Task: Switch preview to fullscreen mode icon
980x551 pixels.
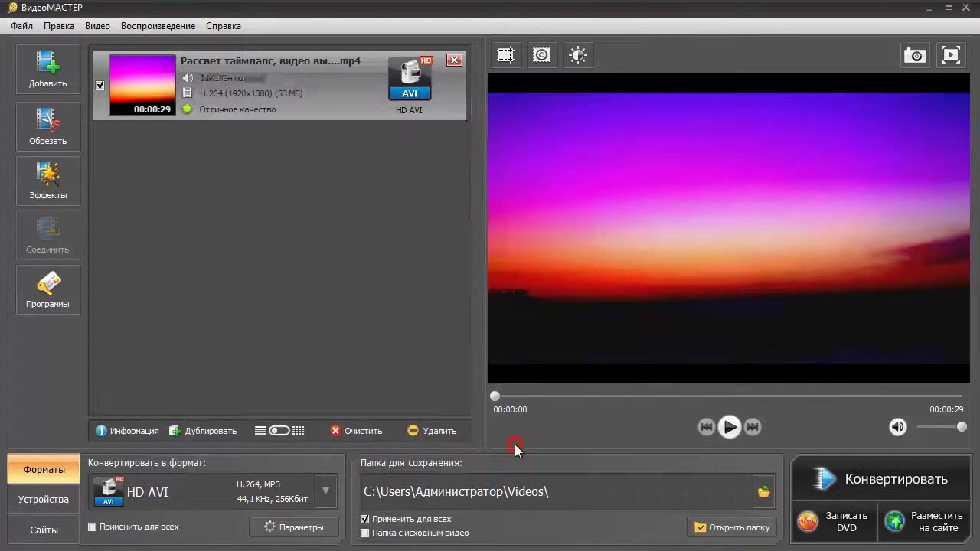Action: tap(950, 55)
